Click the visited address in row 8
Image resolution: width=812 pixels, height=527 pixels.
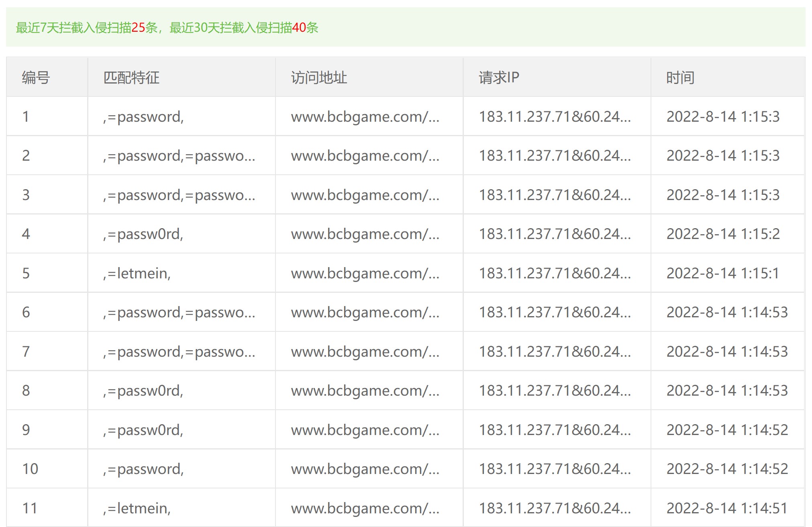tap(365, 391)
